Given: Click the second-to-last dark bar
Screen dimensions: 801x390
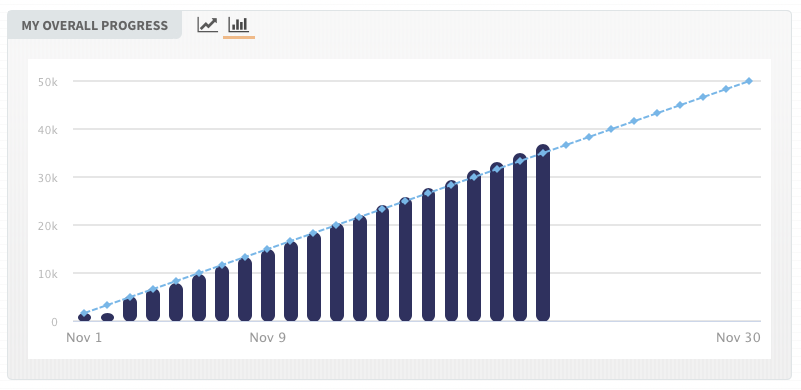Looking at the screenshot, I should point(520,237).
